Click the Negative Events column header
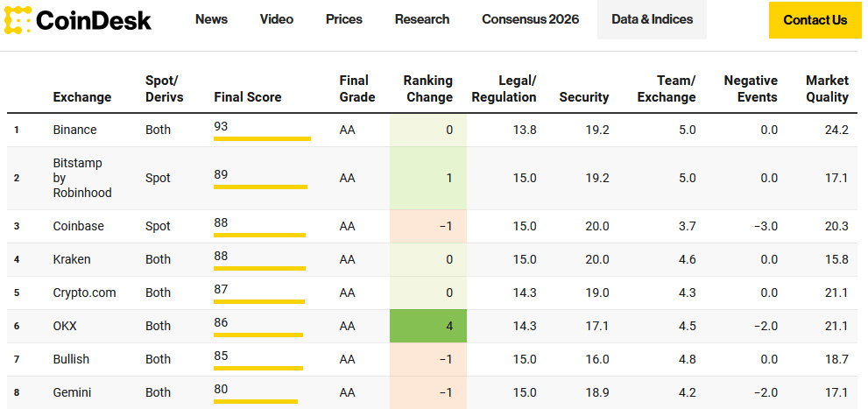Screen dimensions: 868x409 pyautogui.click(x=750, y=89)
